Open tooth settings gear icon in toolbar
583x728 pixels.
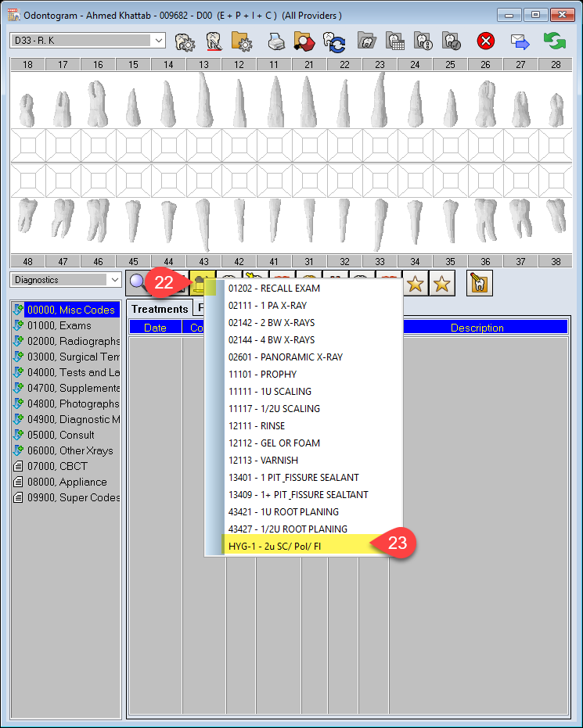[x=185, y=41]
